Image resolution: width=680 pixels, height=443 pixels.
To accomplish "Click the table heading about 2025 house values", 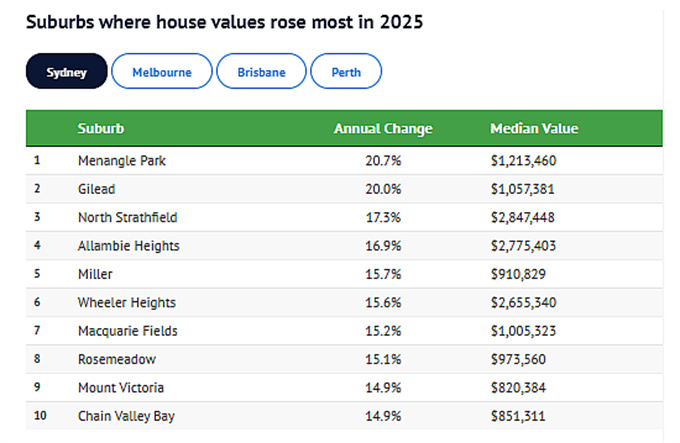I will point(224,21).
